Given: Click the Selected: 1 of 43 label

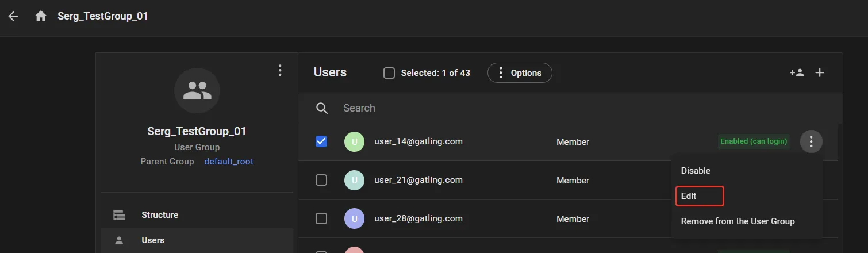Looking at the screenshot, I should (435, 73).
